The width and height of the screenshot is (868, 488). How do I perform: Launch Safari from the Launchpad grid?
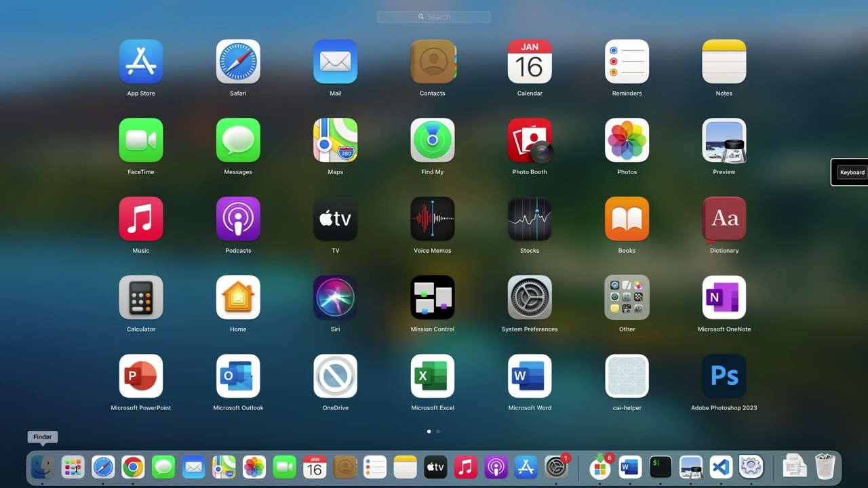click(x=238, y=62)
